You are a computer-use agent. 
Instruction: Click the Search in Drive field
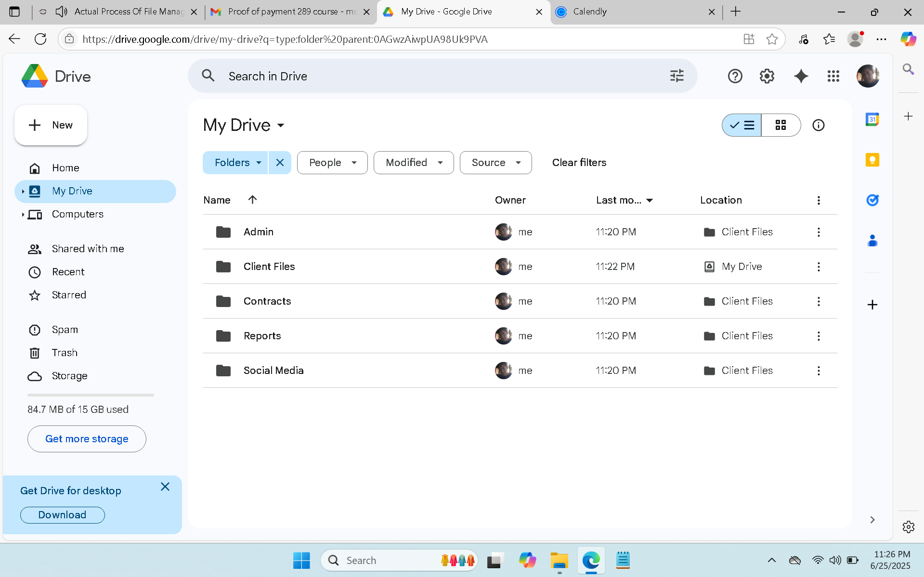point(433,76)
